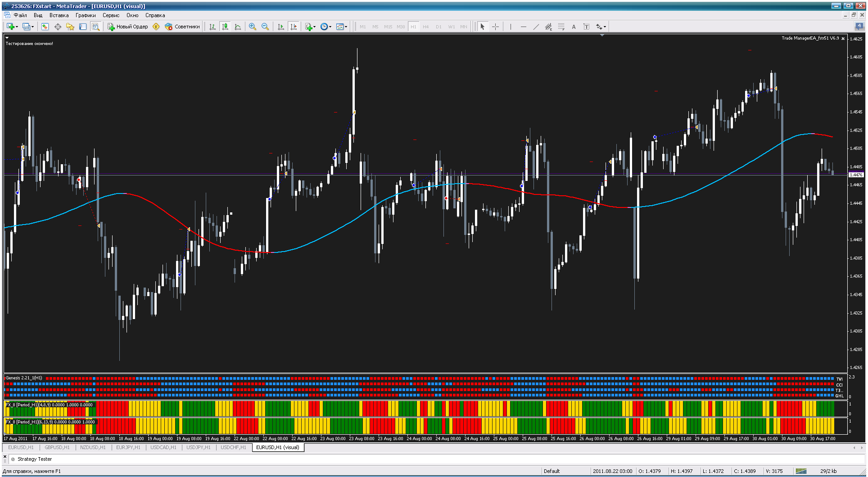Viewport: 868px width, 477px height.
Task: Select the M15 timeframe button
Action: pos(388,27)
